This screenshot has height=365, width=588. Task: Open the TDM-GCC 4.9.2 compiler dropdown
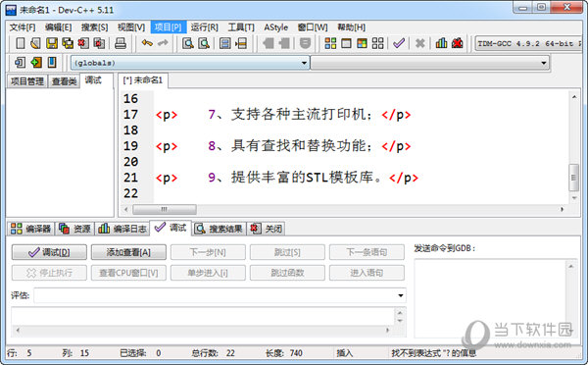[x=528, y=43]
